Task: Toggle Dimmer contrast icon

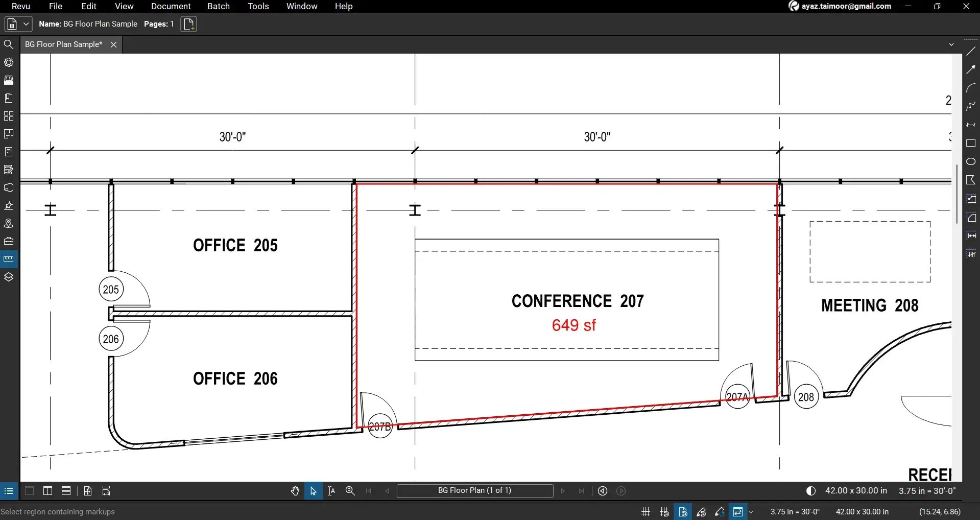Action: (x=811, y=491)
